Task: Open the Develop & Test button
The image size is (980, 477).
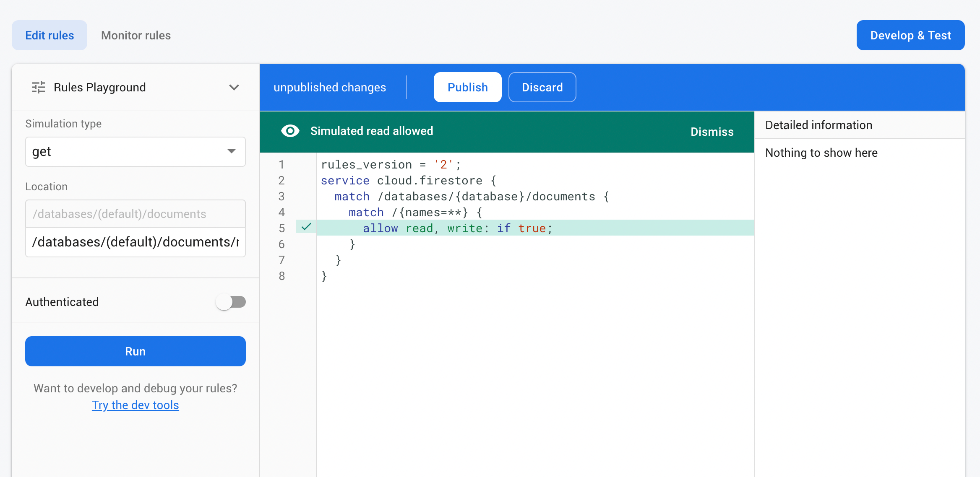Action: tap(910, 35)
